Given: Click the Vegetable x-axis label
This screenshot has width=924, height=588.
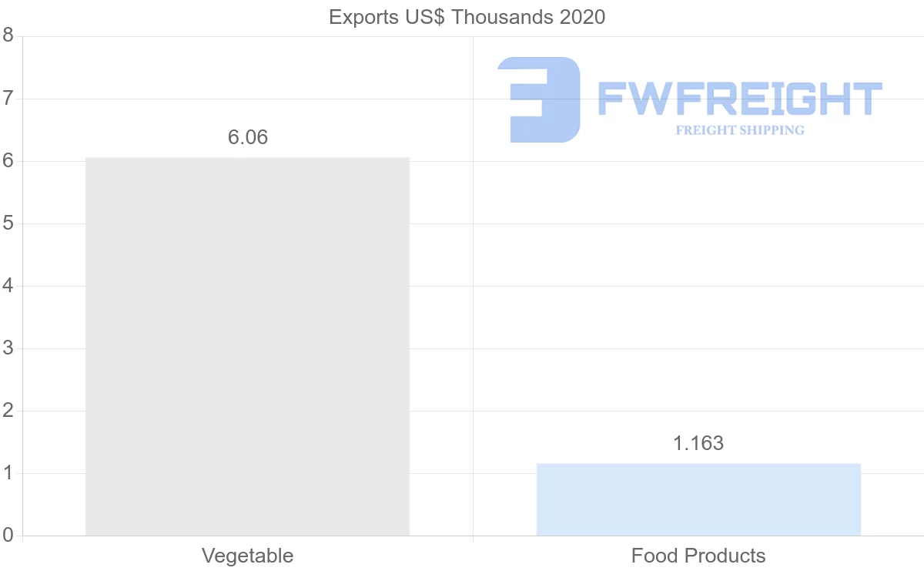Looking at the screenshot, I should pos(247,556).
